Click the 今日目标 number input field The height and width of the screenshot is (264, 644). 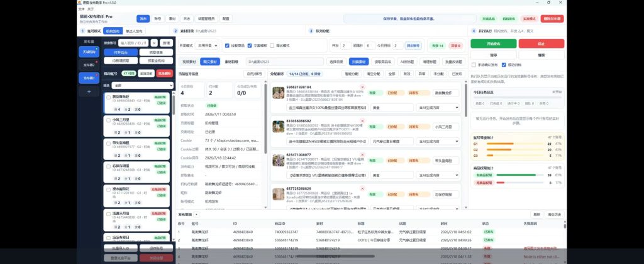coord(397,45)
